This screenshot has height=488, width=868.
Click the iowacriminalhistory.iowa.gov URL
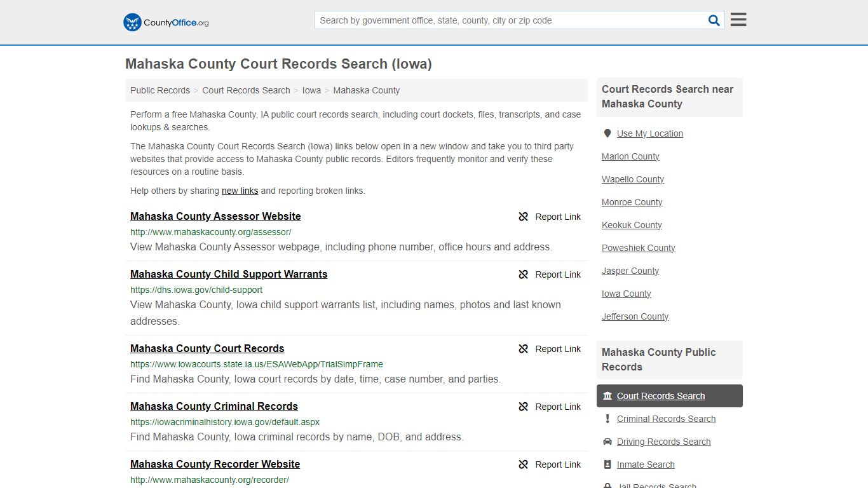pyautogui.click(x=225, y=422)
